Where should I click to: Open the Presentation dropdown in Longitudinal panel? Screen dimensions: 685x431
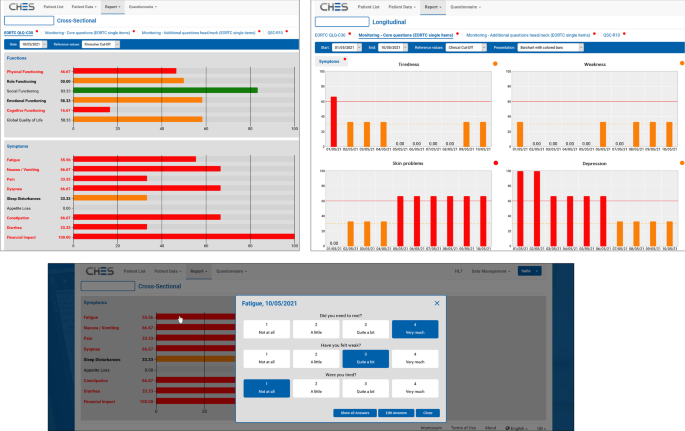[x=550, y=48]
